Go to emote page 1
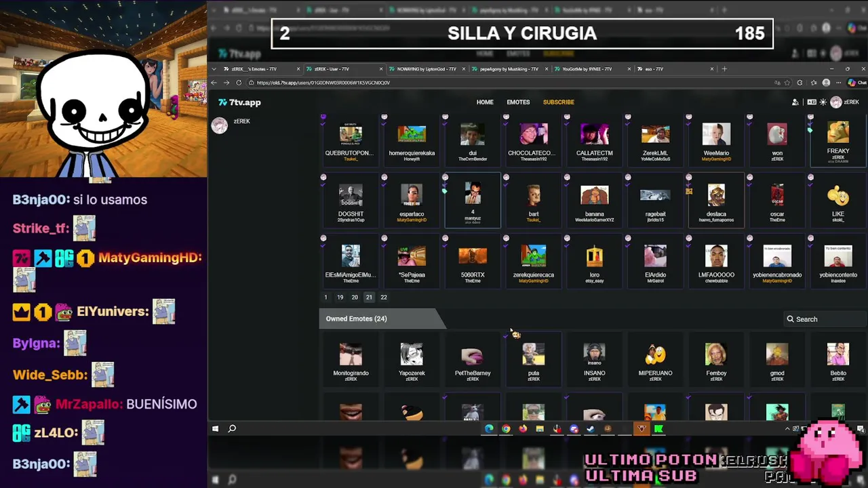The image size is (868, 488). [325, 298]
